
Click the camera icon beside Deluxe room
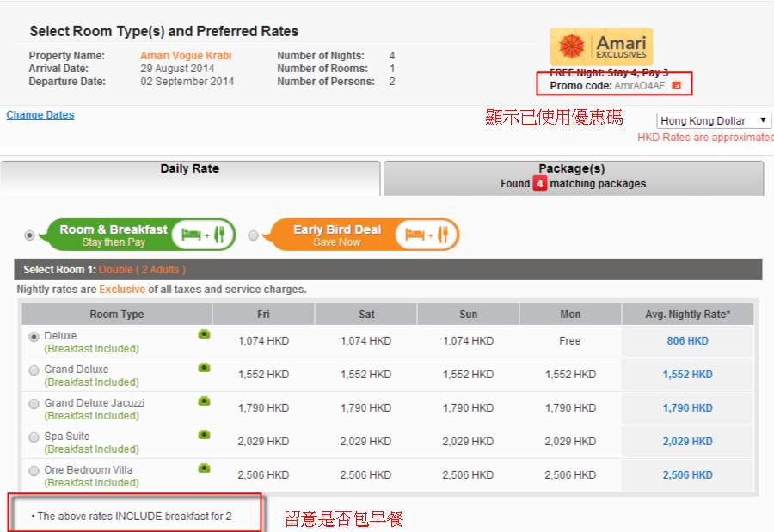(204, 334)
